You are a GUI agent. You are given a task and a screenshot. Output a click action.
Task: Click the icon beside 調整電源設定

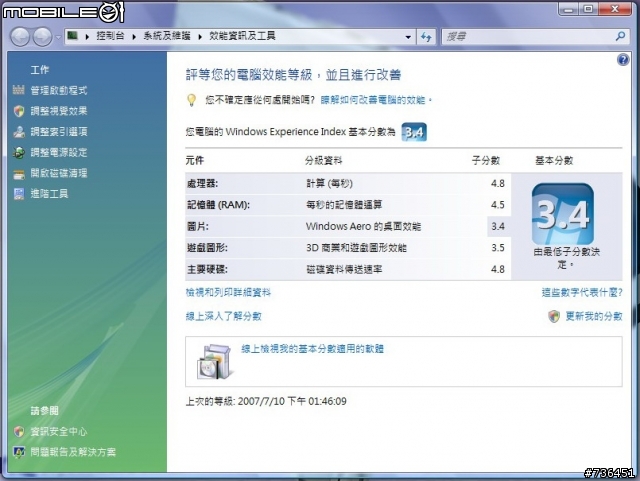coord(19,152)
